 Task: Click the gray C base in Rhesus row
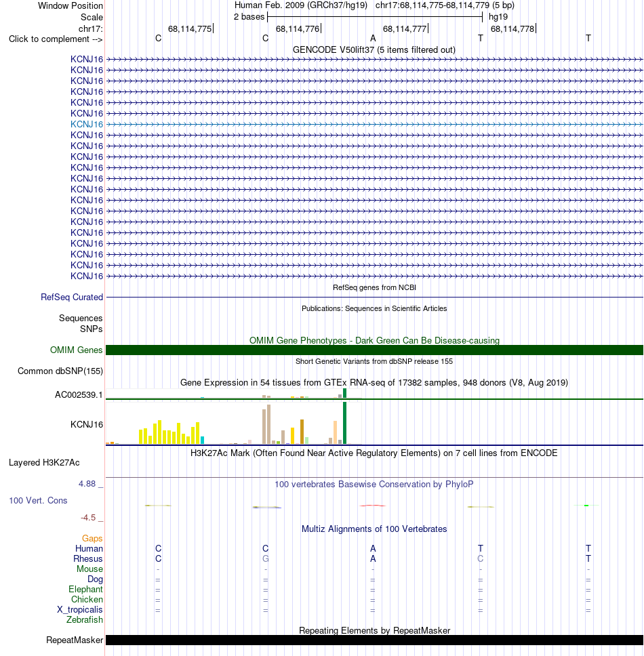pos(481,558)
